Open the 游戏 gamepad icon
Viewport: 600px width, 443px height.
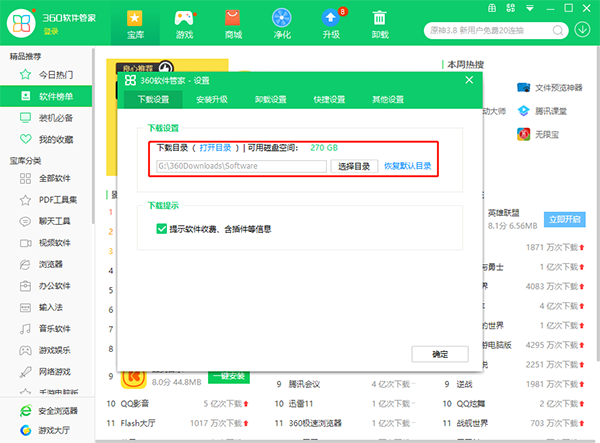pyautogui.click(x=184, y=18)
